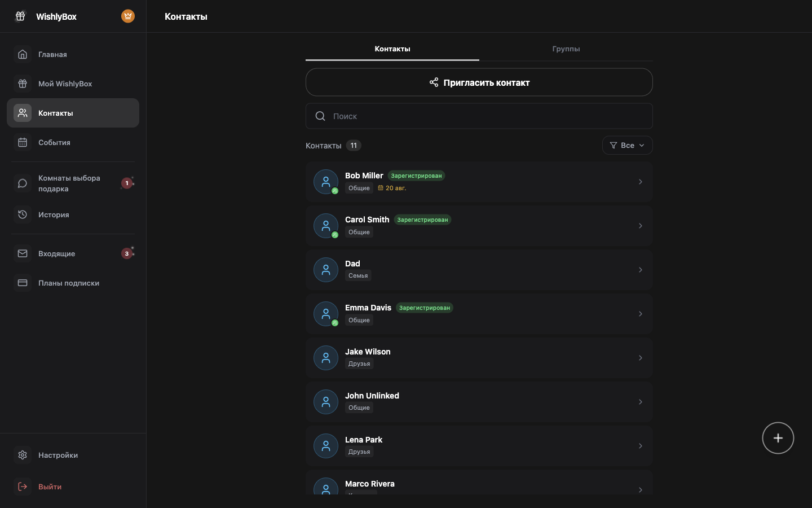Expand Dad row chevron
Viewport: 812px width, 508px height.
pyautogui.click(x=641, y=270)
